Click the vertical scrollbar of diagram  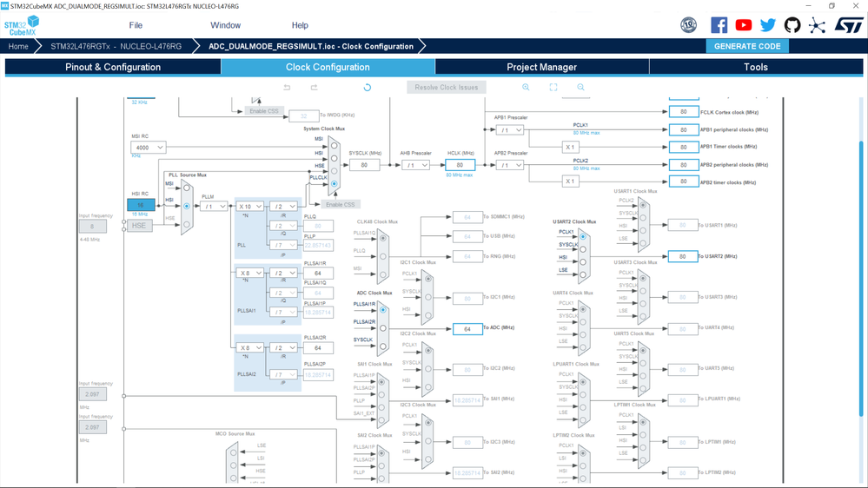(861, 277)
